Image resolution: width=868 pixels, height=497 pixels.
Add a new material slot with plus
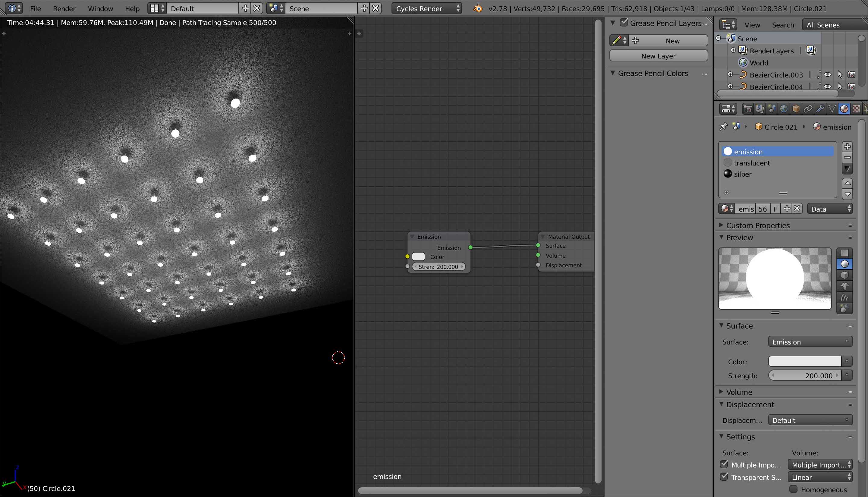(847, 147)
